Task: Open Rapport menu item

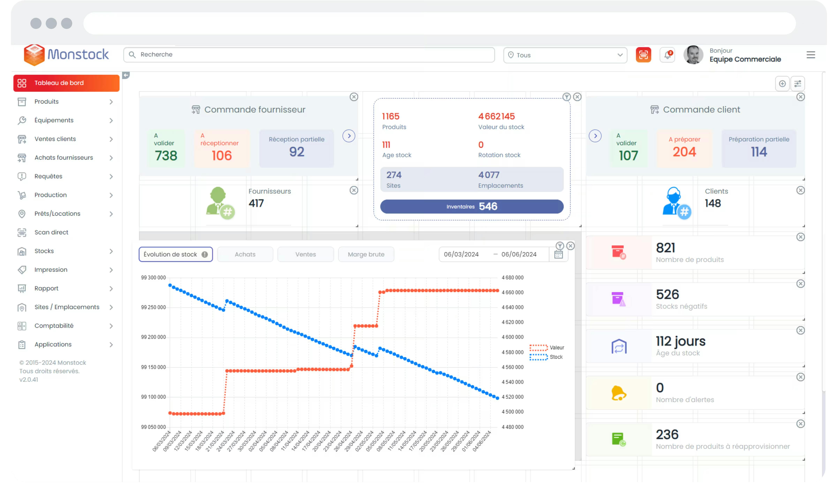Action: (x=66, y=288)
